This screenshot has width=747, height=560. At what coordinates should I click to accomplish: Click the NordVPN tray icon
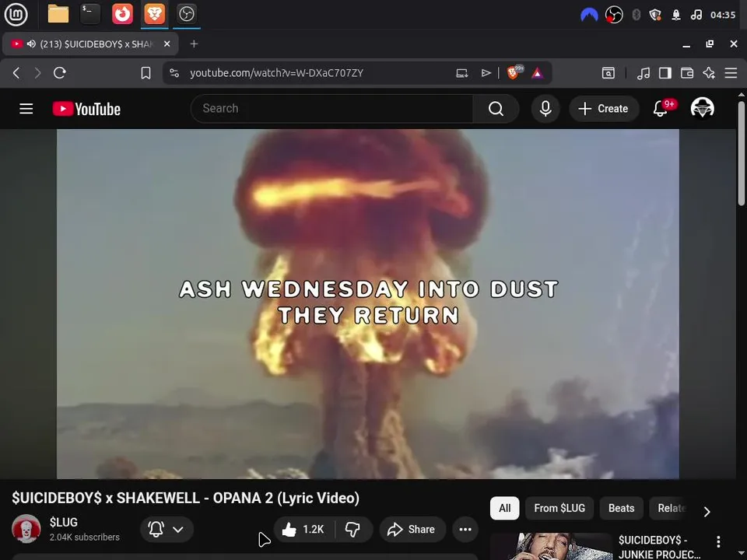pyautogui.click(x=589, y=15)
